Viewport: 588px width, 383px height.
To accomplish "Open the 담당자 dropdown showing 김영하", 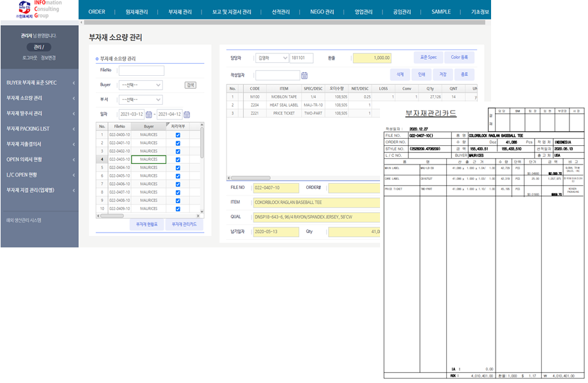I will coord(272,58).
